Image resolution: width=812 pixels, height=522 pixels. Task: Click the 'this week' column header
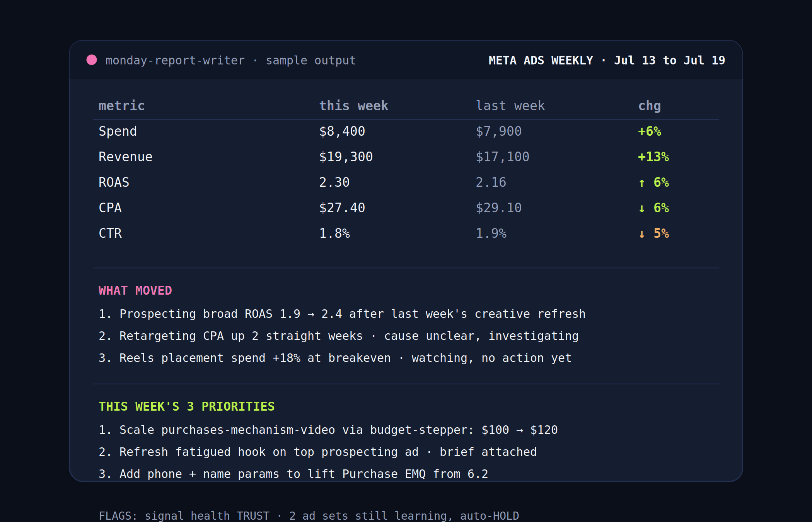tap(353, 106)
